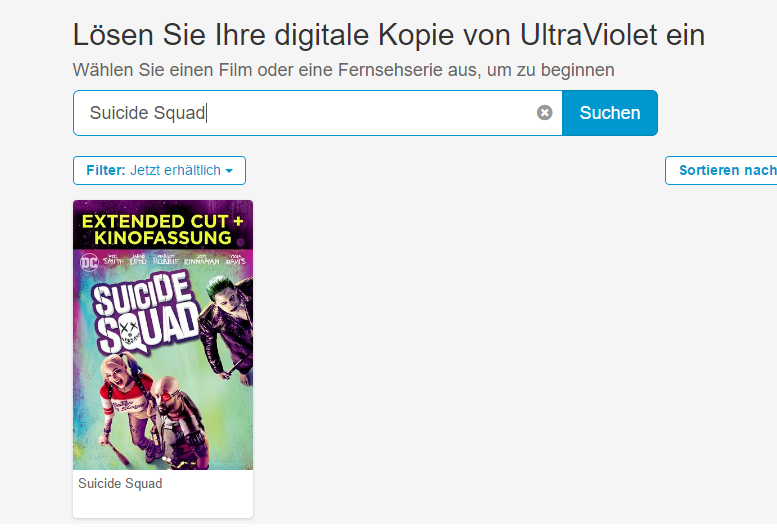Focus the Suicide Squad search input field
This screenshot has width=777, height=530.
[318, 113]
